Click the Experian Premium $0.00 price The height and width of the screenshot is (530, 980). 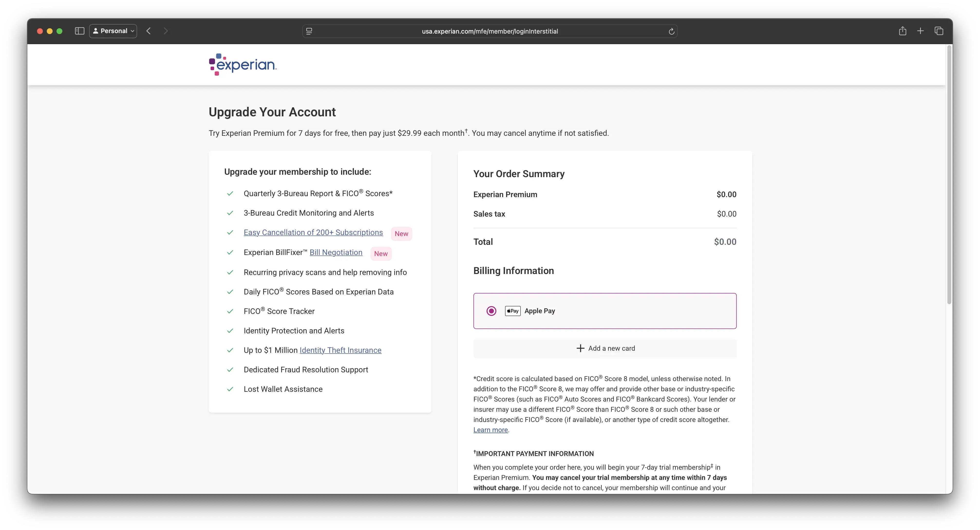pos(726,194)
